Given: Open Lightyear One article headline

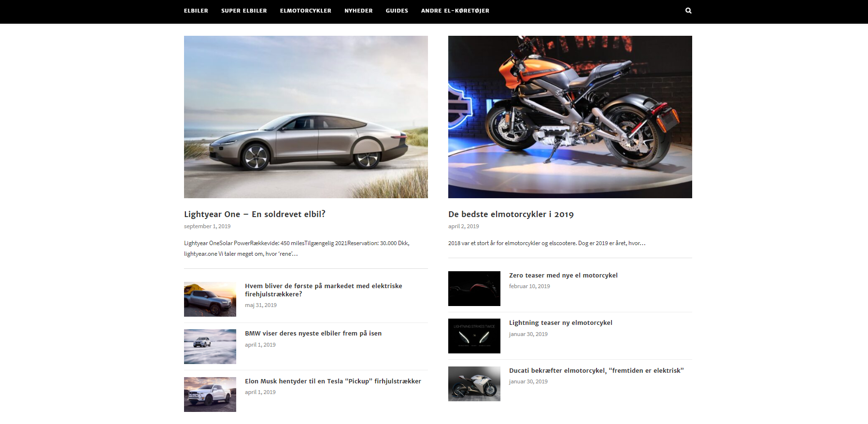Looking at the screenshot, I should (x=255, y=214).
